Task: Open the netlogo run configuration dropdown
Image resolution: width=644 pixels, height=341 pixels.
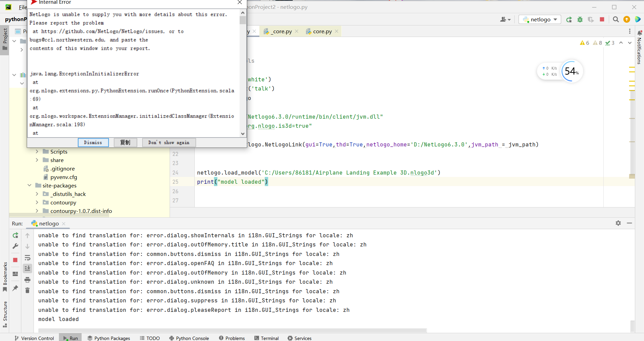Action: [x=540, y=19]
